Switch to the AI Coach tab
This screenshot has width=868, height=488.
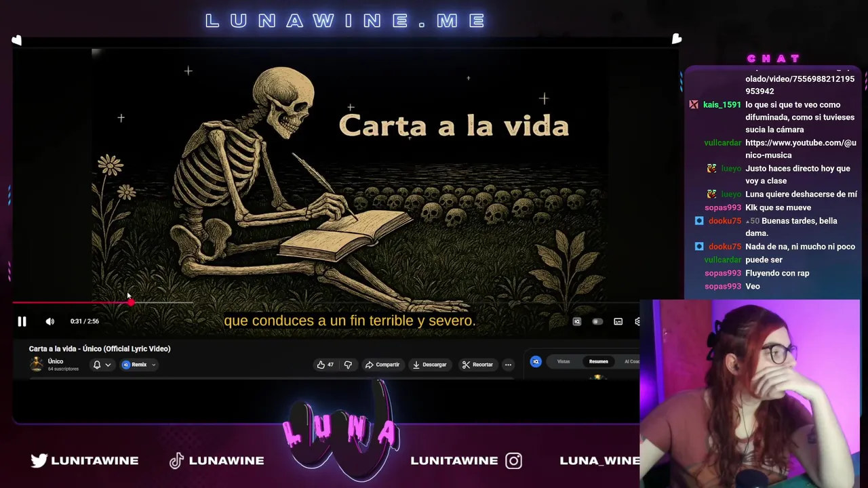click(631, 361)
